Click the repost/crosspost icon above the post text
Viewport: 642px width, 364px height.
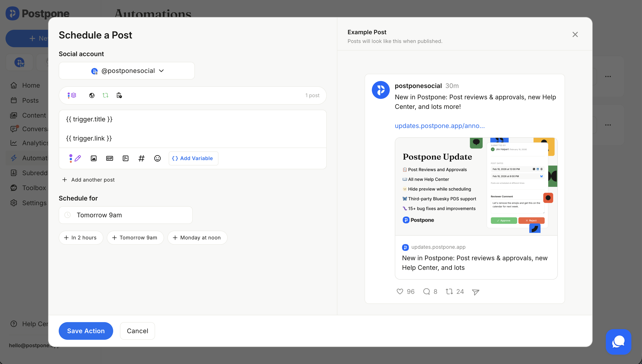[x=105, y=95]
